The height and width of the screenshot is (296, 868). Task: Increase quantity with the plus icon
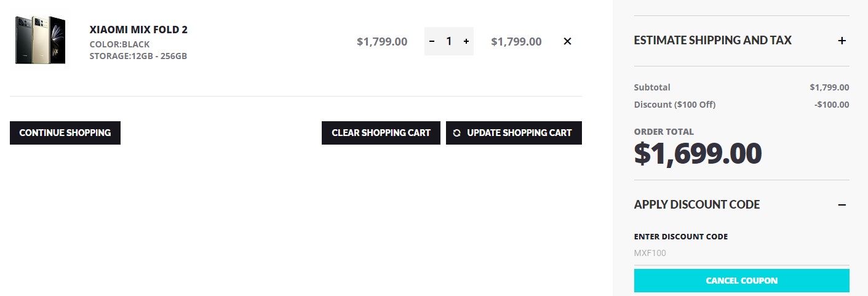(x=466, y=41)
